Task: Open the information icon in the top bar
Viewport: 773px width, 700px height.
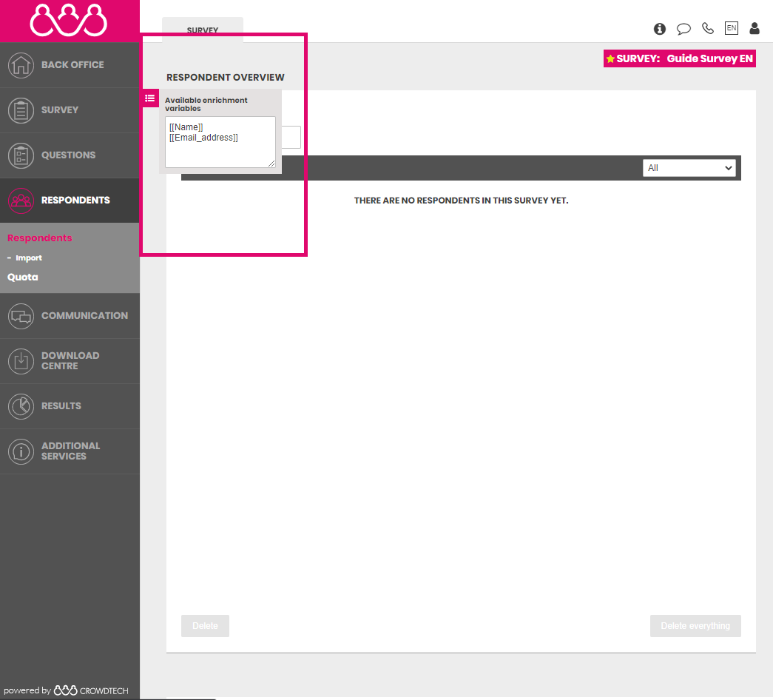Action: tap(660, 29)
